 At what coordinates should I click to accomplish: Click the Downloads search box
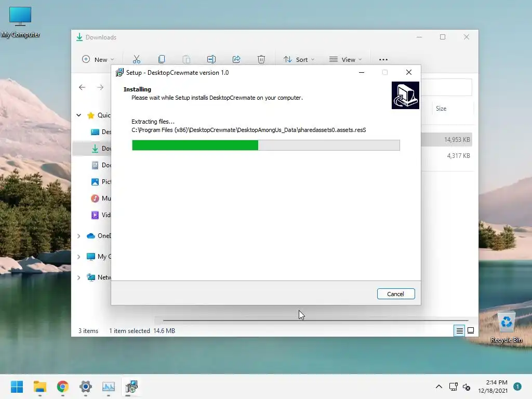pyautogui.click(x=446, y=87)
